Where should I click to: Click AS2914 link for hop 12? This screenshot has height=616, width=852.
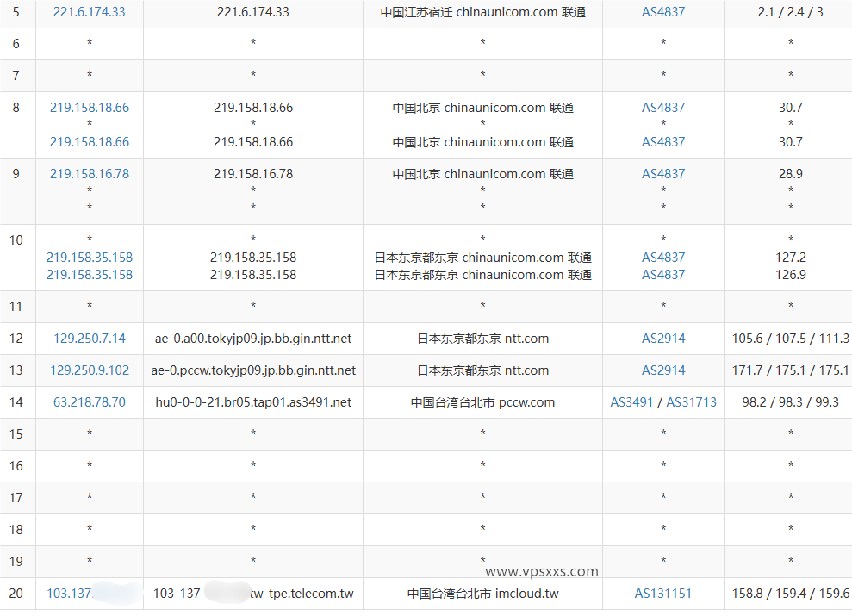[662, 339]
